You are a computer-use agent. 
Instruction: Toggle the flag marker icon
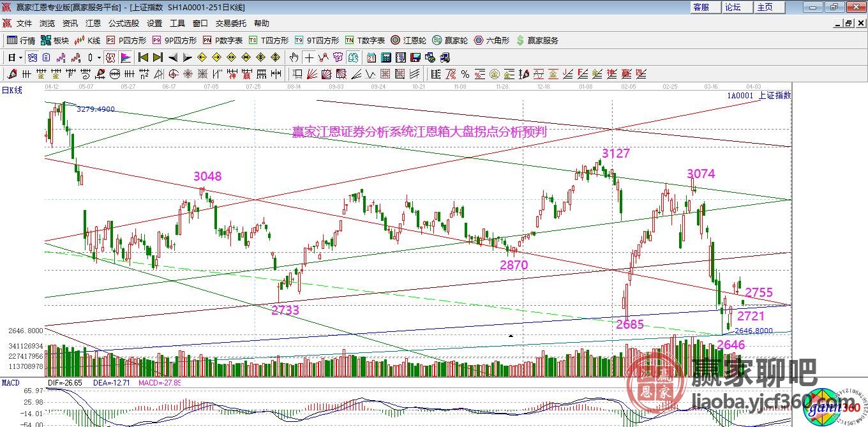tap(125, 57)
